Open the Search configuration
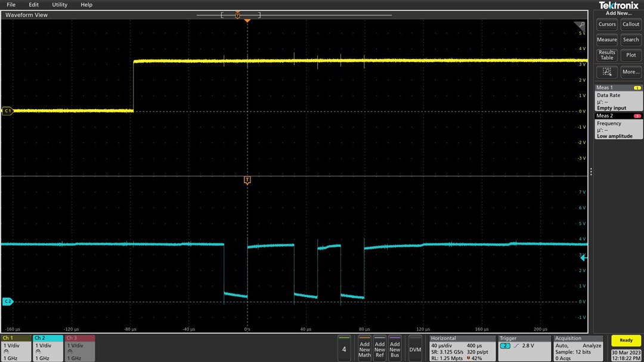Viewport: 644px width, 362px height. click(x=630, y=39)
